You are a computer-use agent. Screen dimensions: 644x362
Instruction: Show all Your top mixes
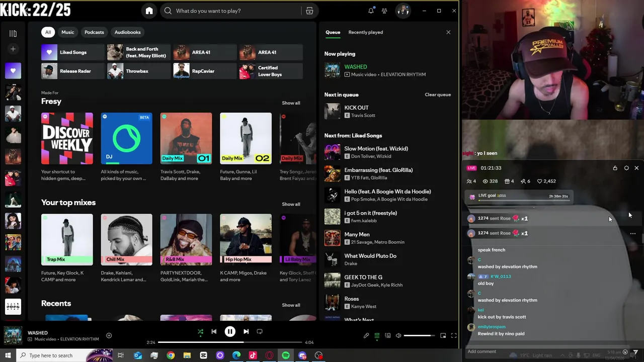point(291,204)
